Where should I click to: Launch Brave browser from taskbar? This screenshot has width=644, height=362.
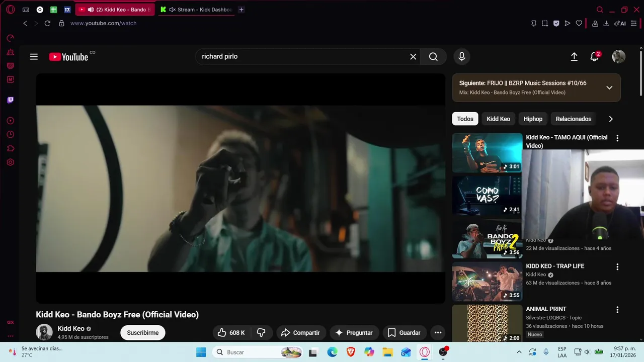click(x=351, y=352)
